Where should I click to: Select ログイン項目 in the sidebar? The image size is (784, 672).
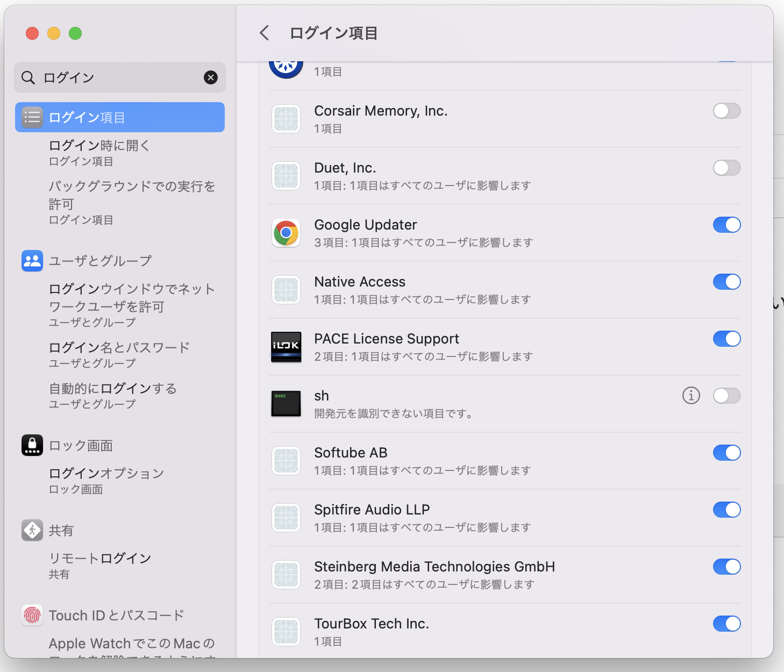120,117
